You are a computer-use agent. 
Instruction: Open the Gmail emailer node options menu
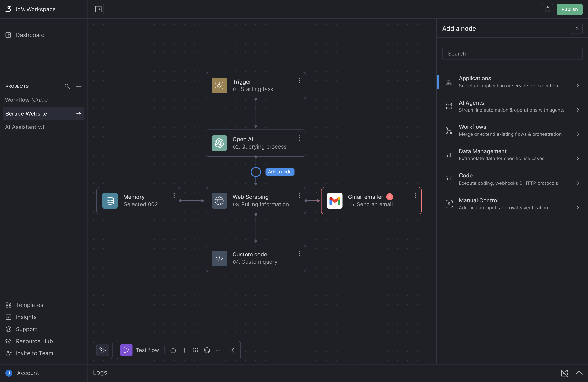pos(415,196)
